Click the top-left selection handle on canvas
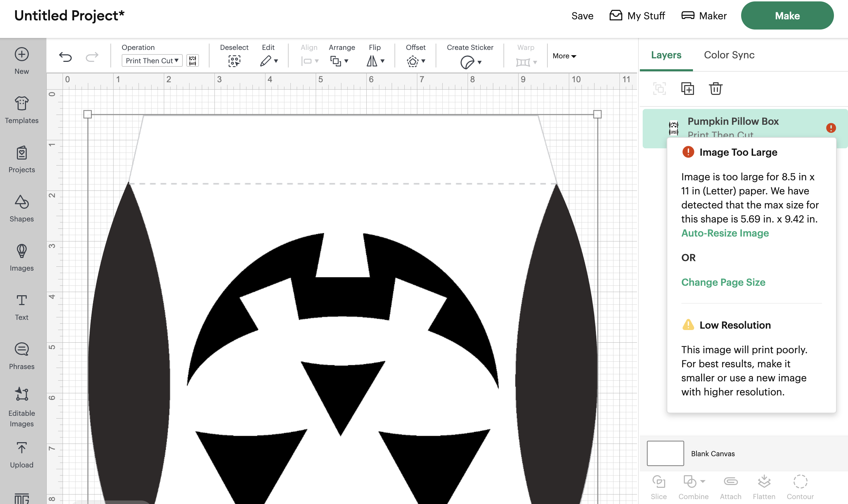 pos(88,114)
